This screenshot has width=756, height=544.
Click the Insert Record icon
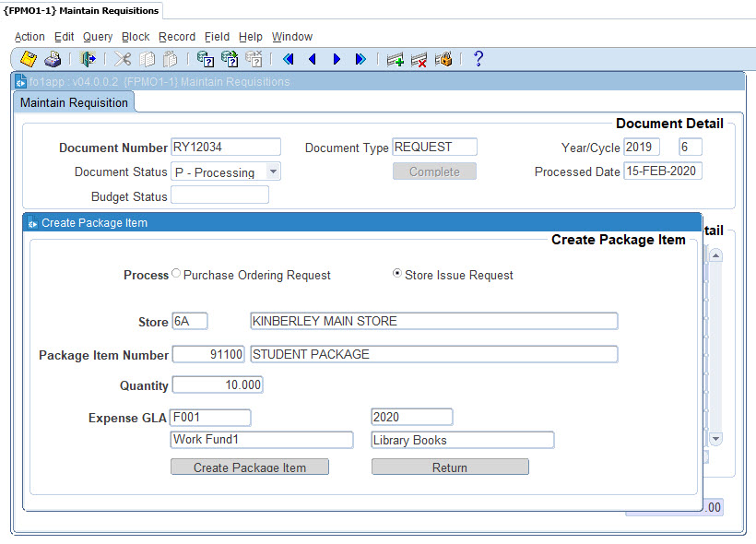point(396,59)
